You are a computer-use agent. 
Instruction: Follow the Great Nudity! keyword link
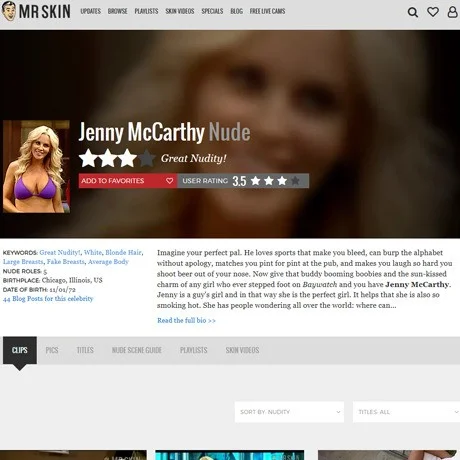[x=60, y=252]
